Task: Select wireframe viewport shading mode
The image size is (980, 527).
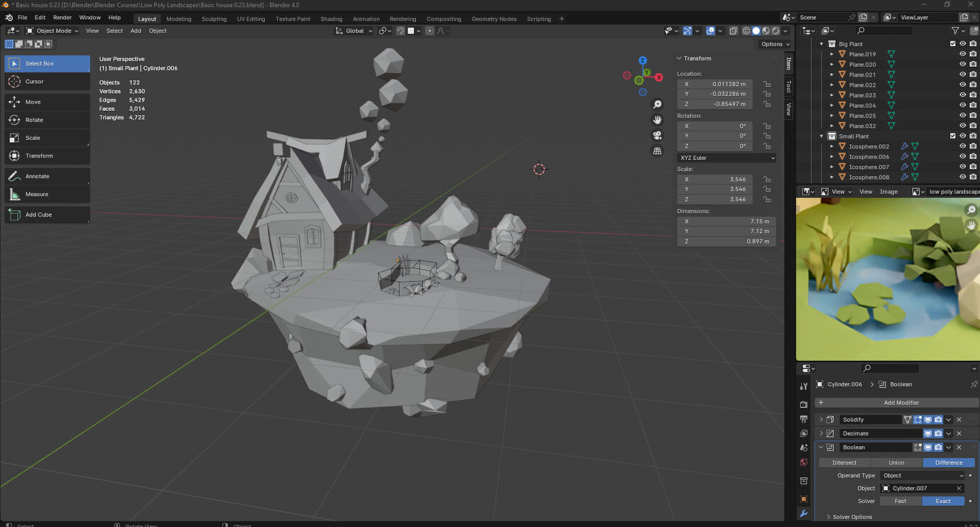Action: coord(746,31)
